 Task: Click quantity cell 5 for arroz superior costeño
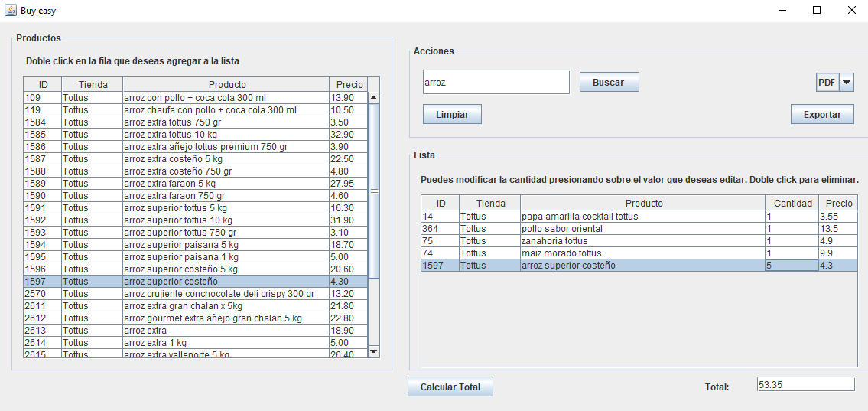click(792, 265)
